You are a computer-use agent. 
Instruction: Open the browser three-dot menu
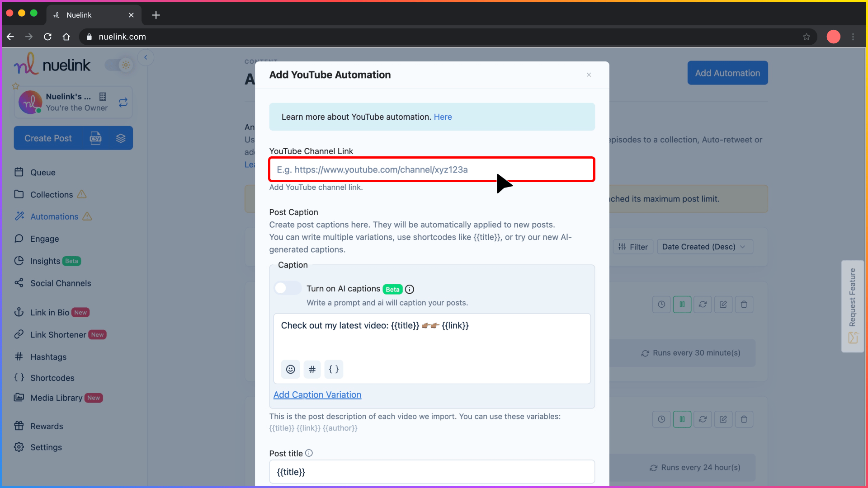(x=853, y=37)
